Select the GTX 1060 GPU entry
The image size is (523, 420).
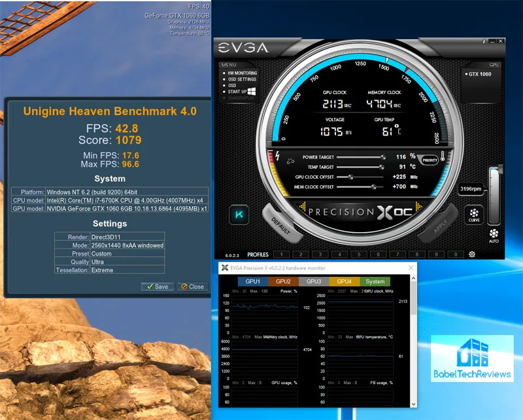[x=479, y=74]
